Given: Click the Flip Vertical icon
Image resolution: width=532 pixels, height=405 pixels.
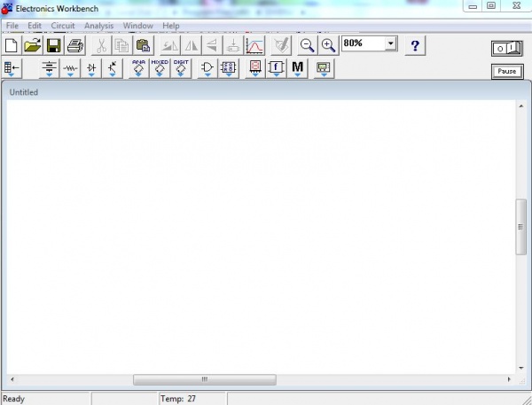Looking at the screenshot, I should (212, 45).
